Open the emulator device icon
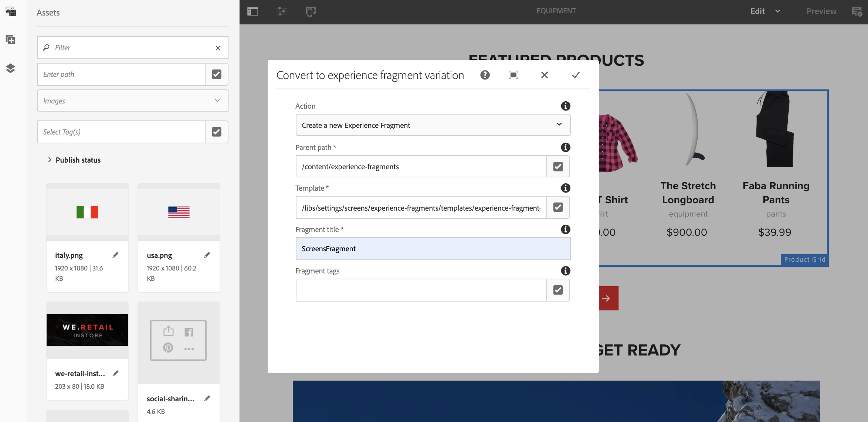 tap(311, 11)
